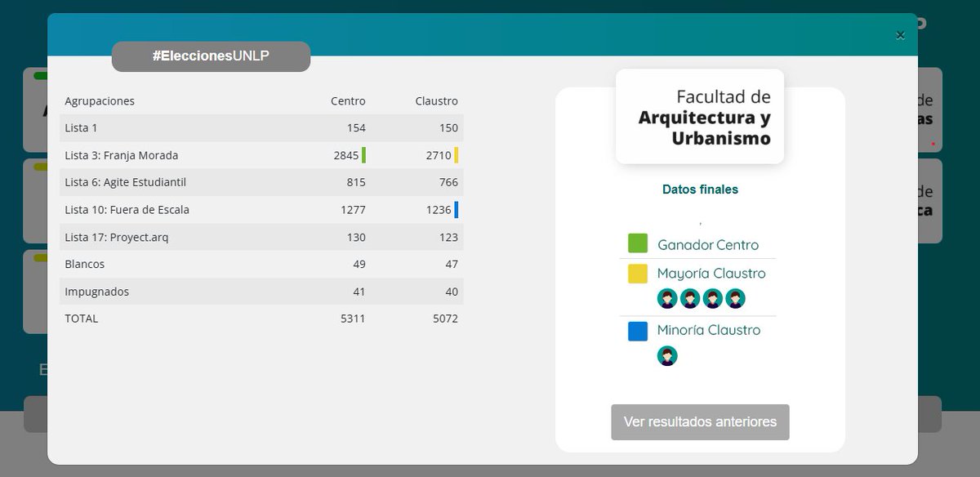Click the blue bar beside Fuera de Escala's count

point(457,209)
